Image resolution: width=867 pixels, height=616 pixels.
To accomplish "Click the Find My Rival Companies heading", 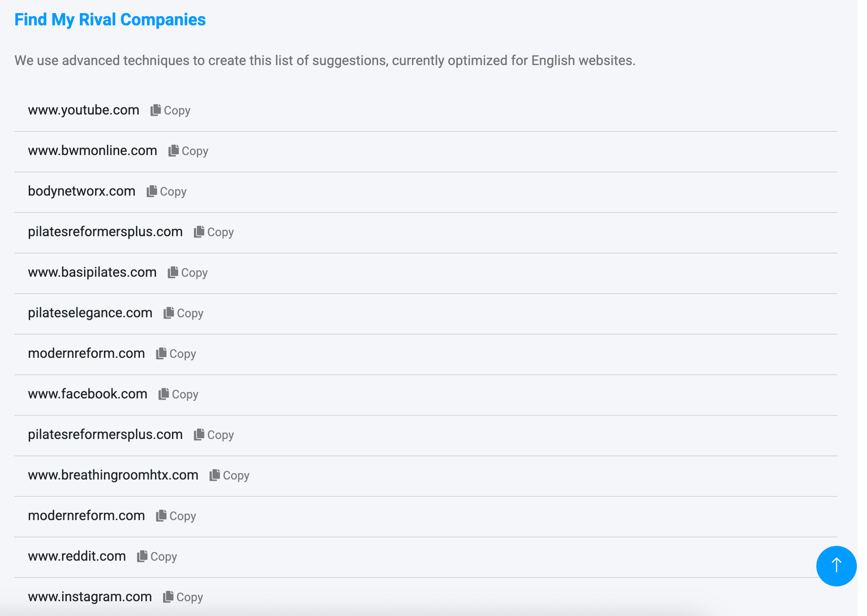I will [110, 19].
